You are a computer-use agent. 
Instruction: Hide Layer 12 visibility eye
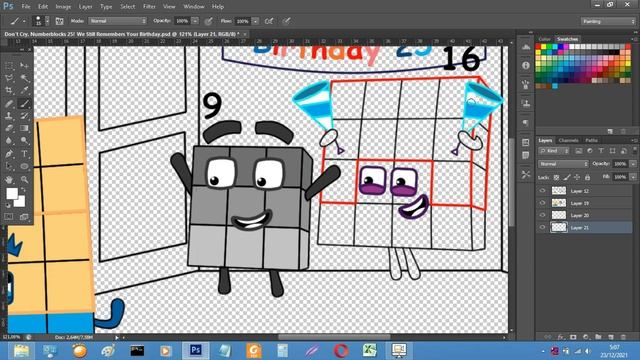click(542, 191)
